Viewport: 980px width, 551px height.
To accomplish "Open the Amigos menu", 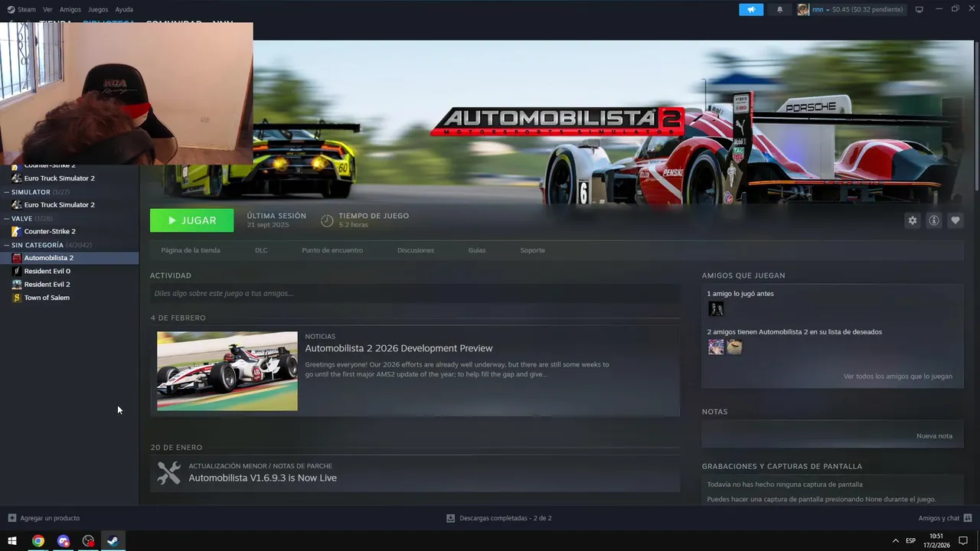I will (70, 9).
